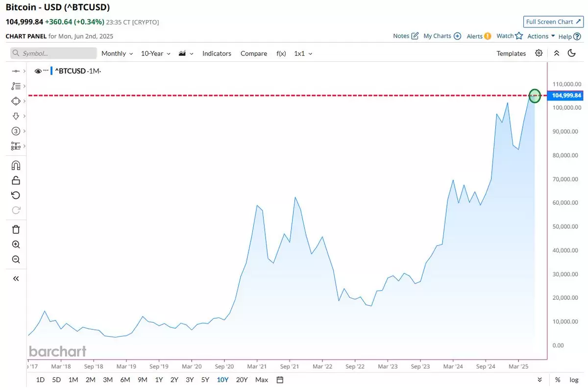Collapse the drawing toolbar with double-left arrows
The image size is (588, 390).
16,279
